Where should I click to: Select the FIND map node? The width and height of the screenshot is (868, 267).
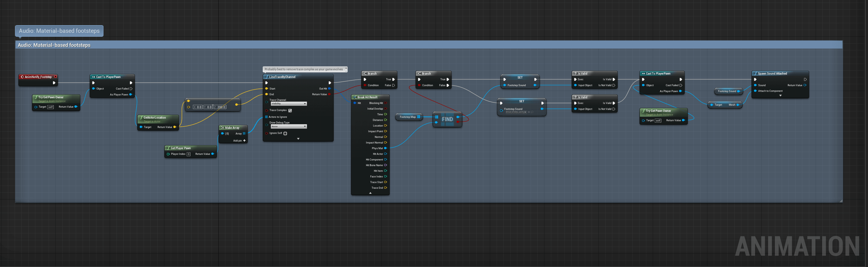[x=447, y=119]
